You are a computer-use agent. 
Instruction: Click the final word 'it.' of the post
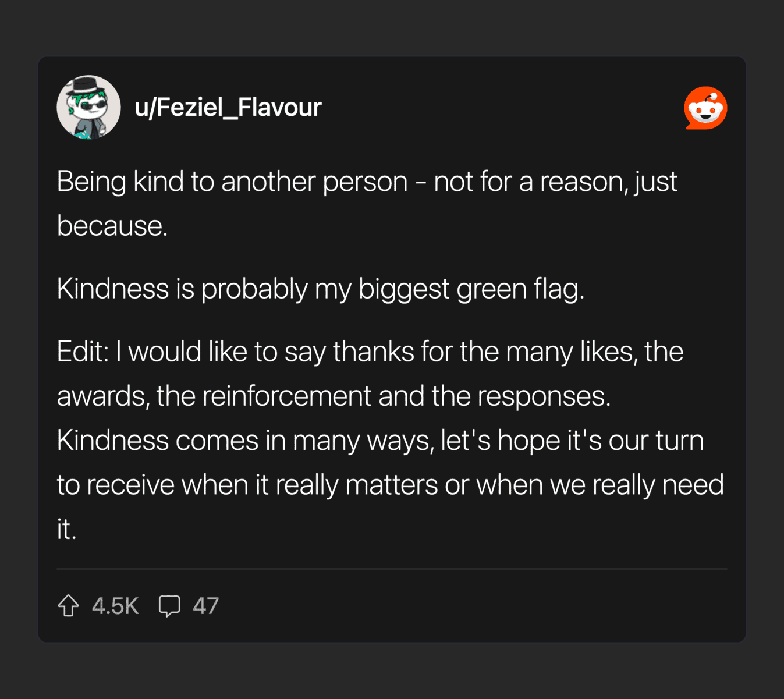[x=67, y=529]
